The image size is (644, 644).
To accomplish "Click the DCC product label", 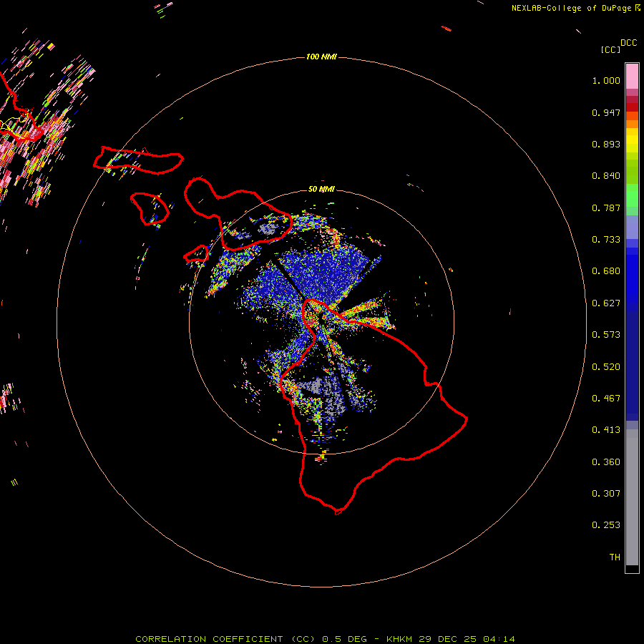I will [x=629, y=43].
